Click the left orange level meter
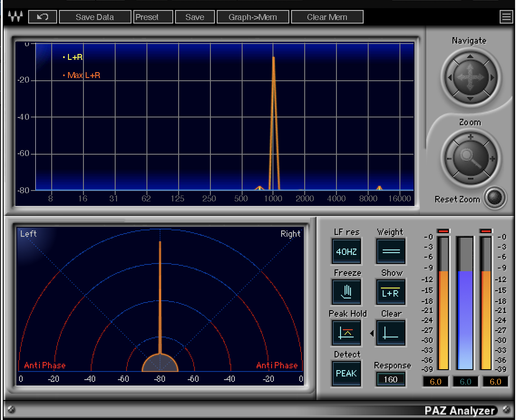The width and height of the screenshot is (516, 420). pyautogui.click(x=443, y=303)
